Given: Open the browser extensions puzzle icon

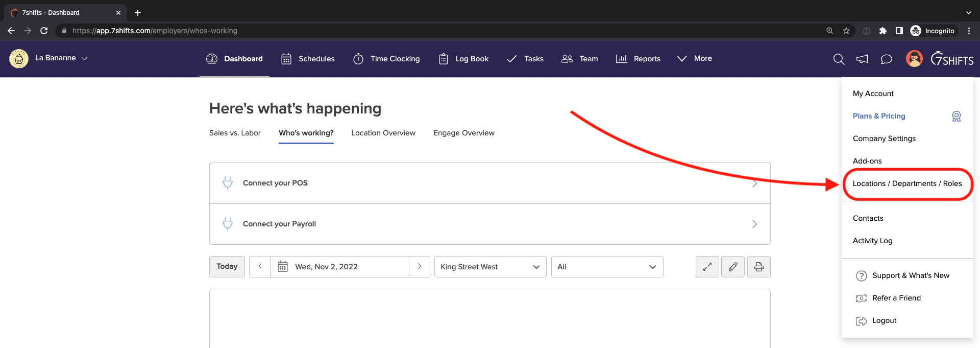Looking at the screenshot, I should (x=883, y=31).
